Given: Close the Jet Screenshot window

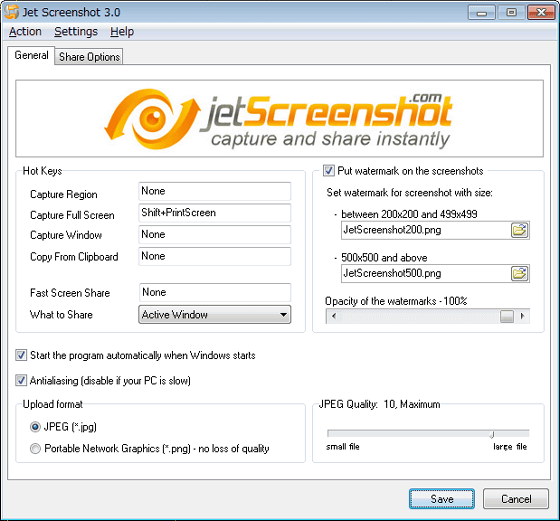Looking at the screenshot, I should coord(541,12).
